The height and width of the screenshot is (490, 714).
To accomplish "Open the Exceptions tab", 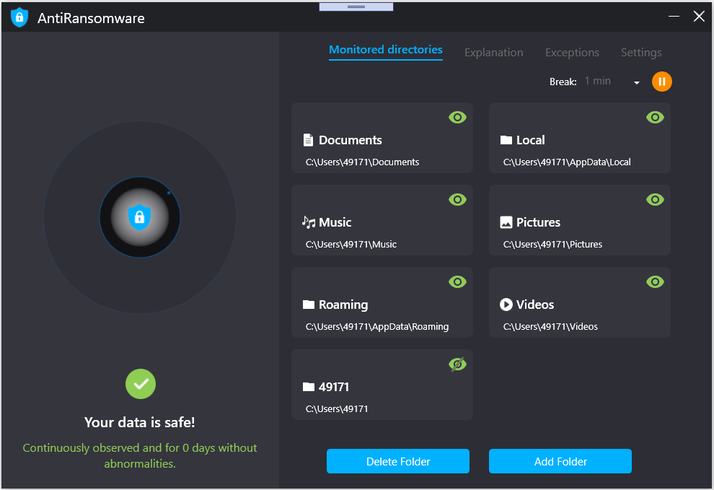I will [x=572, y=52].
